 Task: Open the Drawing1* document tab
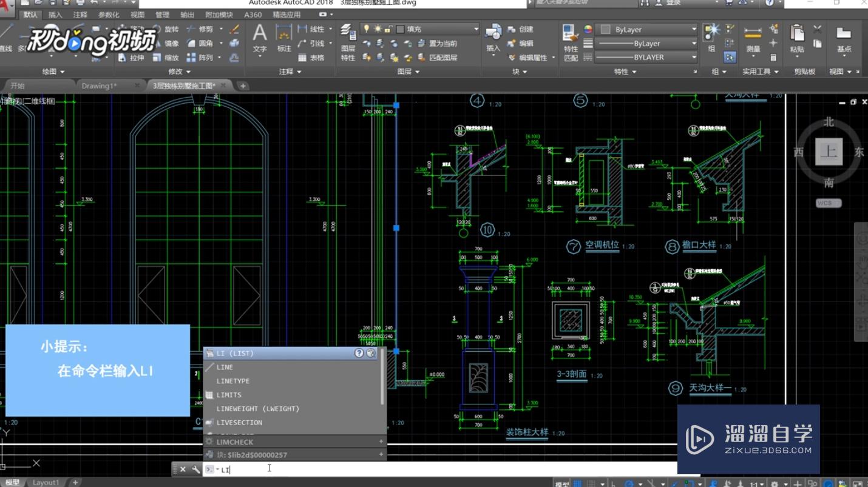click(x=99, y=86)
